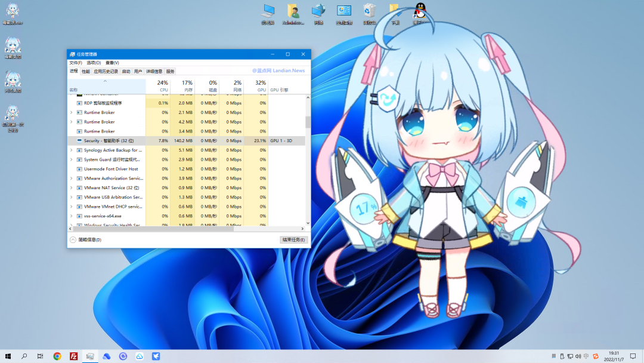The height and width of the screenshot is (363, 644).
Task: Open Task View on the taskbar
Action: click(x=41, y=356)
